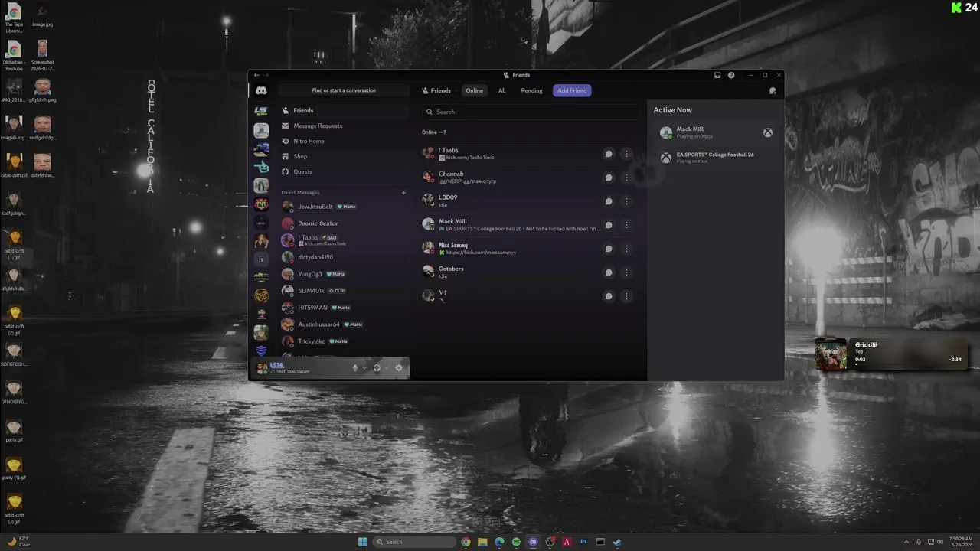Open Spotify from taskbar
Image resolution: width=980 pixels, height=551 pixels.
click(x=516, y=542)
